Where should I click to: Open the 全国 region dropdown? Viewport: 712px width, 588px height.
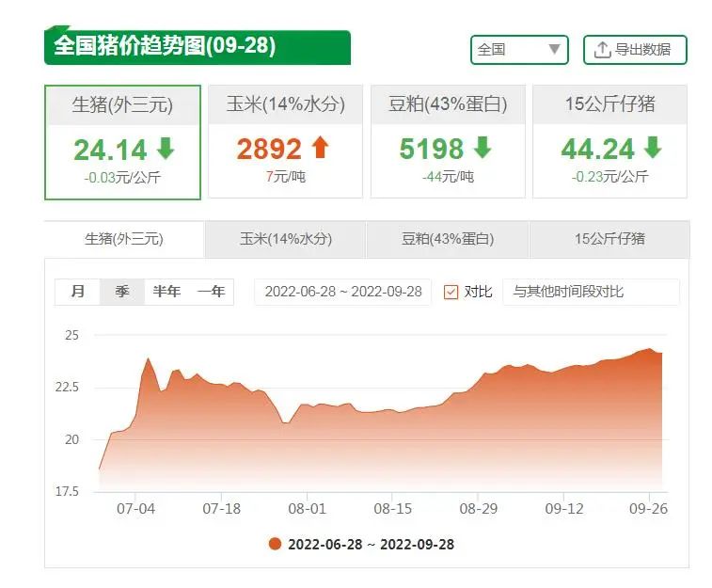[x=519, y=50]
